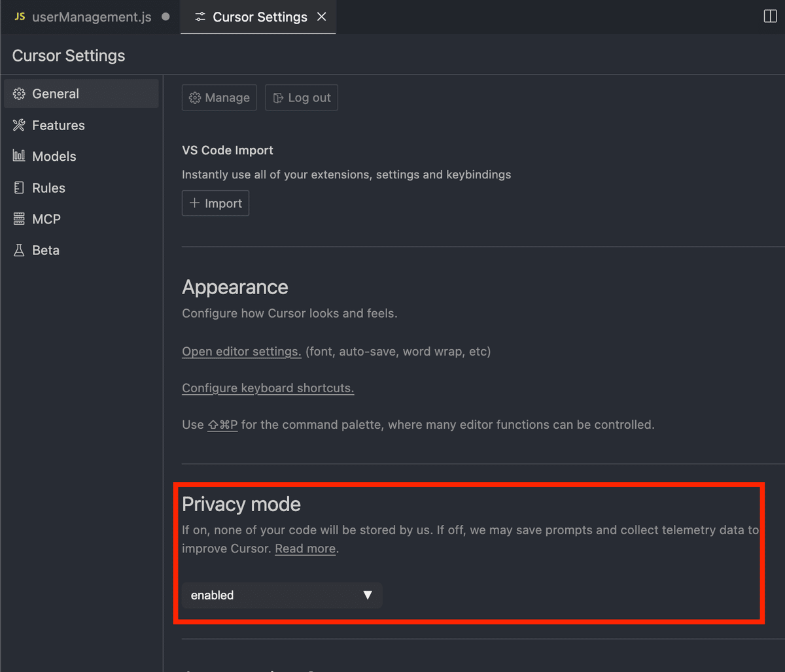Viewport: 785px width, 672px height.
Task: Click the MCP server icon
Action: click(19, 219)
